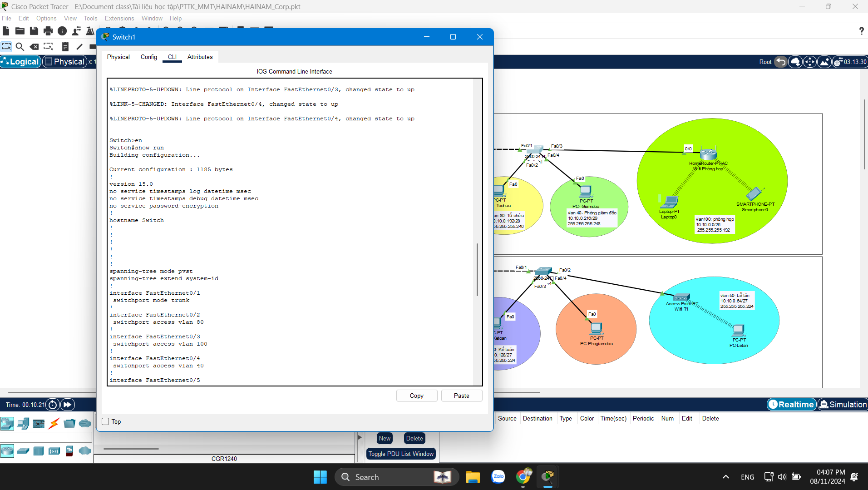Open Environment panel showing 03:13:30

point(850,62)
